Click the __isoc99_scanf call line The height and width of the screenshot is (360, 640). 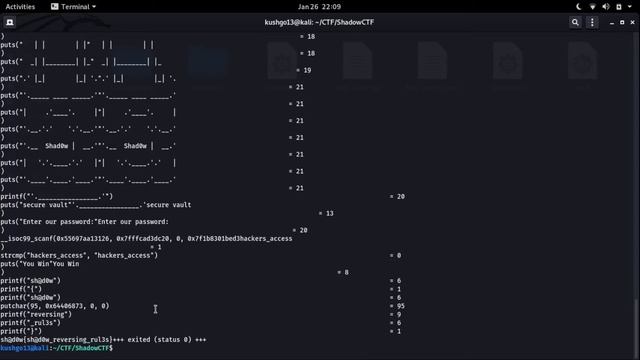[x=146, y=238]
